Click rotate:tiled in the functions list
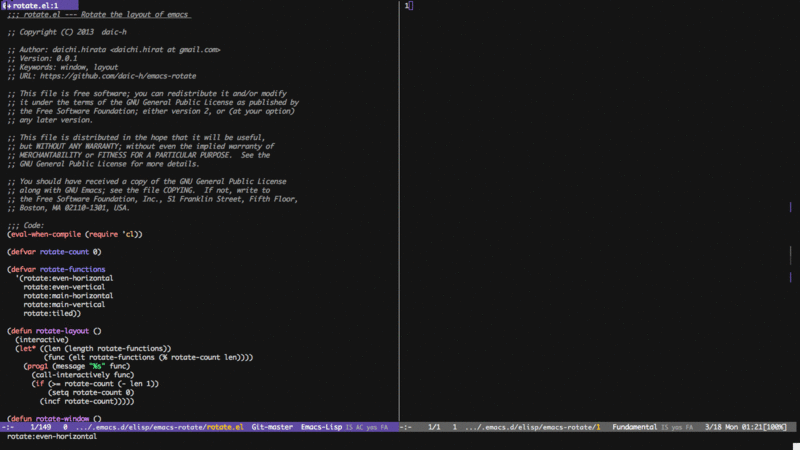Viewport: 800px width, 450px height. point(50,313)
